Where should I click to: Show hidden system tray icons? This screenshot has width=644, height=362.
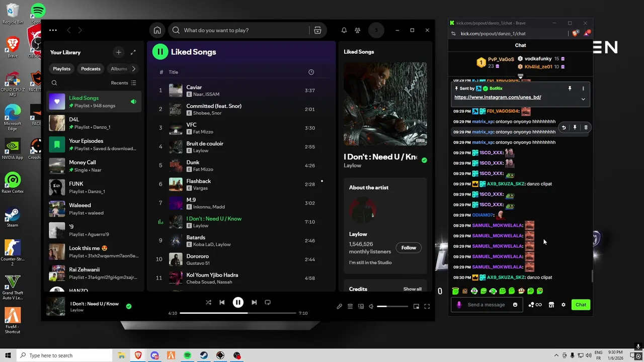555,355
